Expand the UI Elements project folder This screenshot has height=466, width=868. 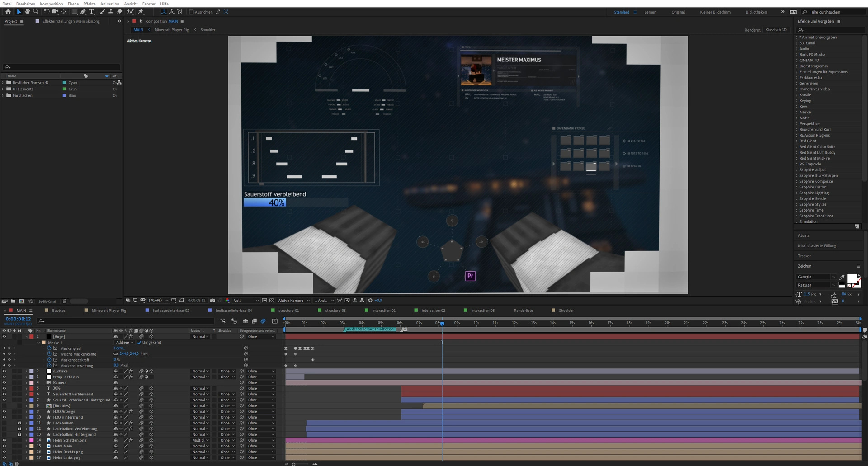pyautogui.click(x=3, y=89)
